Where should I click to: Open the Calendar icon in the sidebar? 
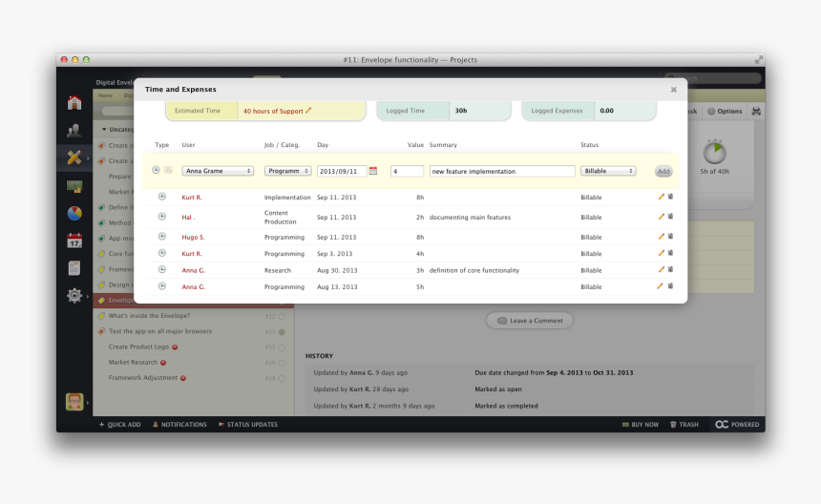74,241
